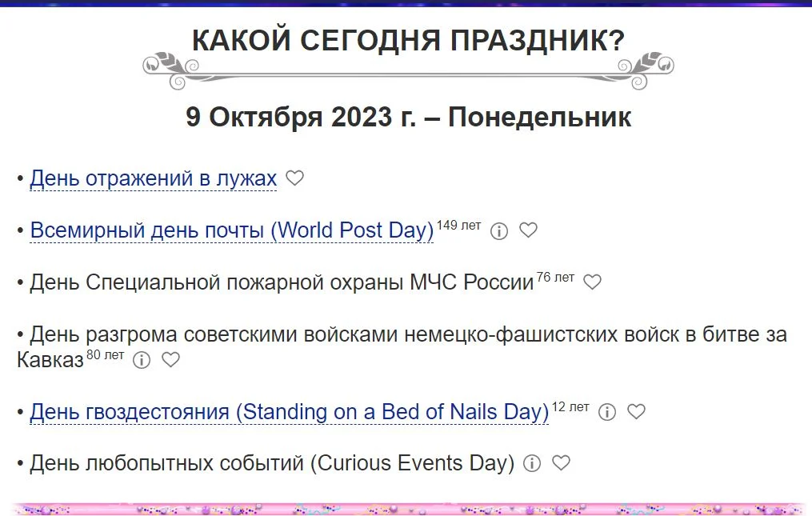View info for битва за Кавказ holiday
This screenshot has width=812, height=516.
click(x=142, y=360)
